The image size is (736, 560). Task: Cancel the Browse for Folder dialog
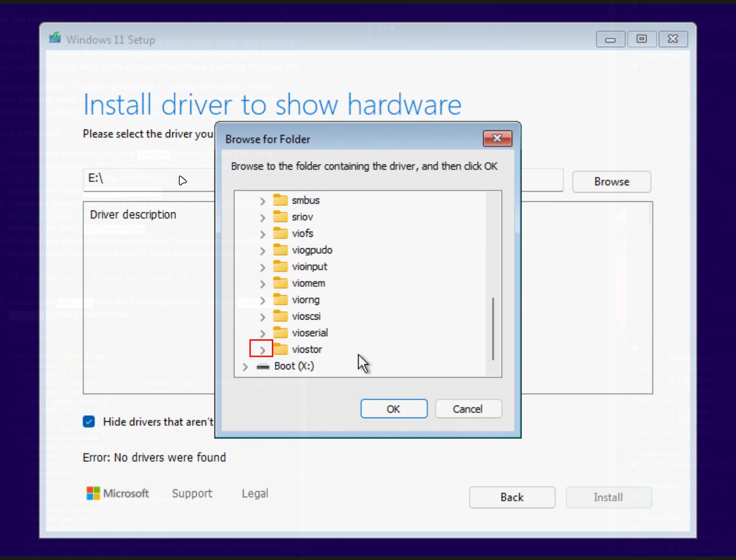pos(468,409)
